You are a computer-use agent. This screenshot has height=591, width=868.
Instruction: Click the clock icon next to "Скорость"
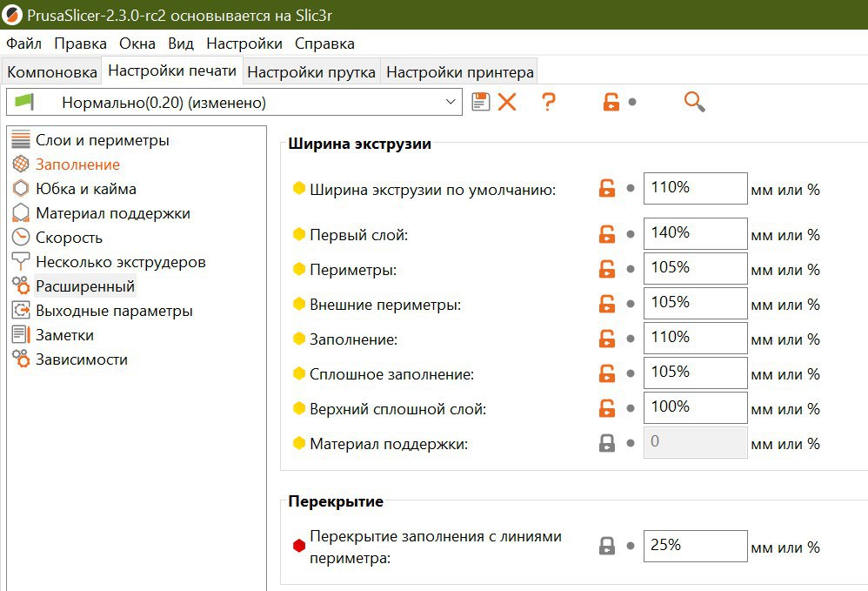(x=21, y=237)
